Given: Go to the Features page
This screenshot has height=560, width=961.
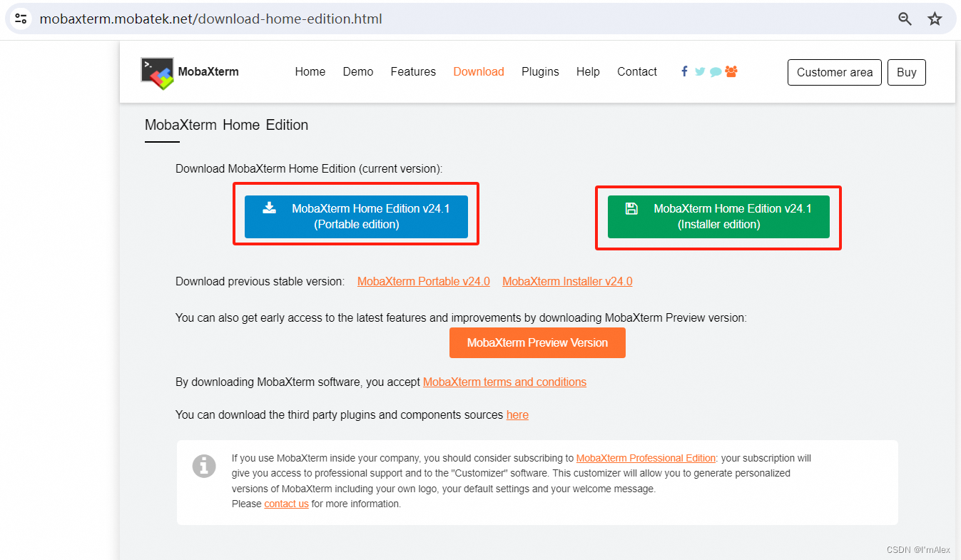Looking at the screenshot, I should point(413,72).
